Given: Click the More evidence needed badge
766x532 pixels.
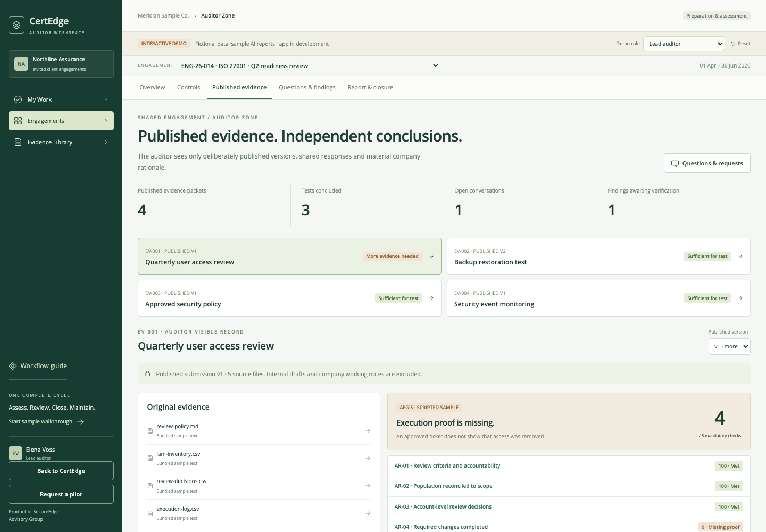Looking at the screenshot, I should pos(392,256).
